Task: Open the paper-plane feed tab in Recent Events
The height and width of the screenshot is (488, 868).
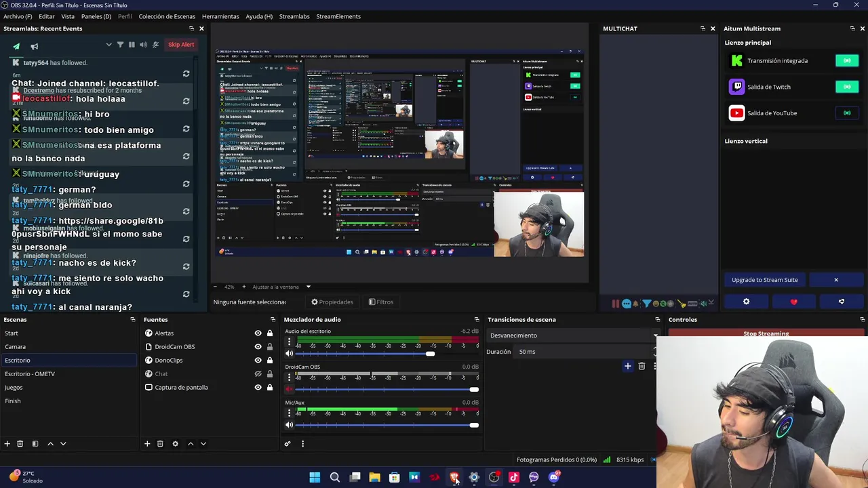Action: coord(16,46)
